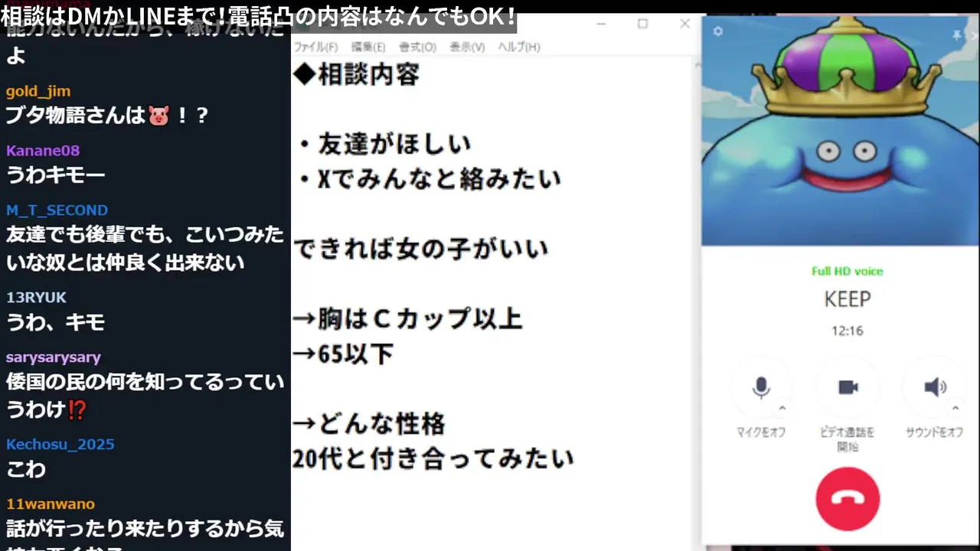Click the KEEP caller name
Image resolution: width=980 pixels, height=551 pixels.
(848, 299)
